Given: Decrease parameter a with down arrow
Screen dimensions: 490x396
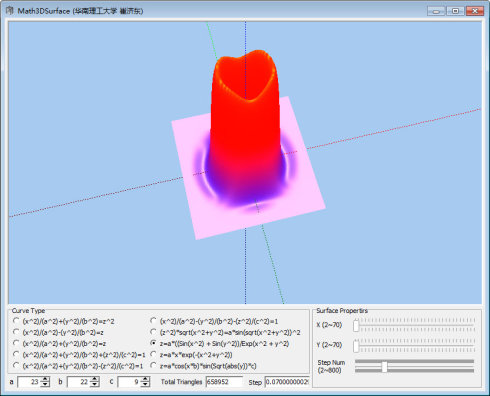Looking at the screenshot, I should 45,384.
